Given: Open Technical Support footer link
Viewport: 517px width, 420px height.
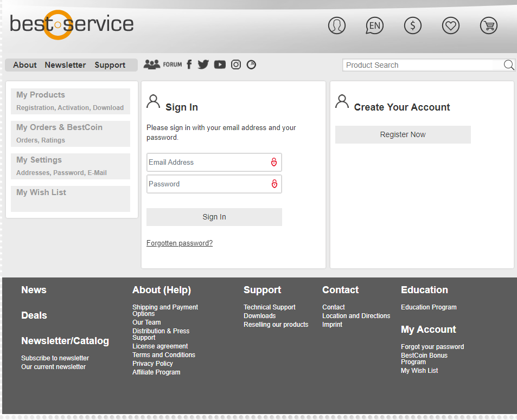Looking at the screenshot, I should pos(270,307).
